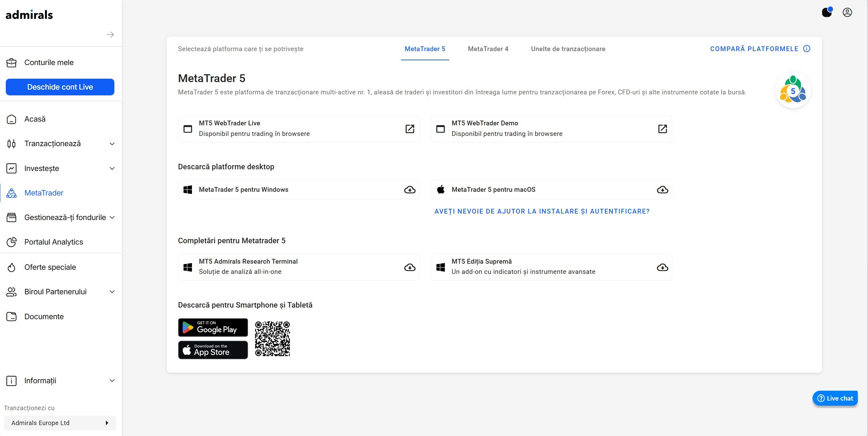
Task: Click the MT5 WebTrader Live card title
Action: tap(229, 123)
